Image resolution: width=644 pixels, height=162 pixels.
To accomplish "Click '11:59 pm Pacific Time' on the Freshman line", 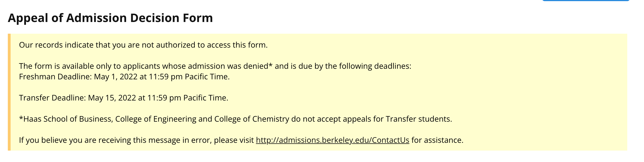I will tap(189, 77).
